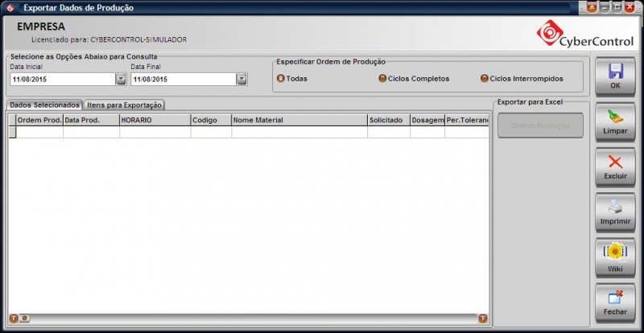The image size is (644, 333).
Task: Click the roll-up arrow in title bar
Action: [592, 7]
